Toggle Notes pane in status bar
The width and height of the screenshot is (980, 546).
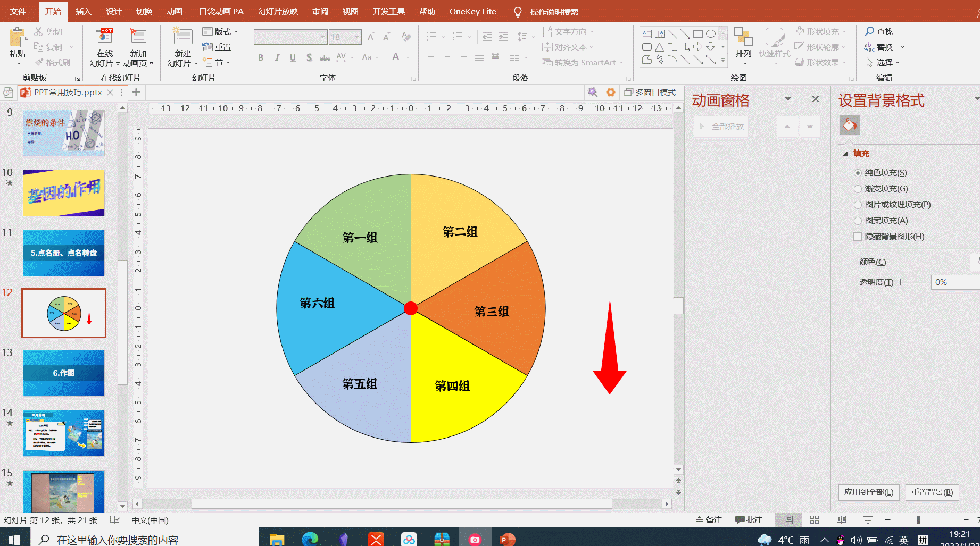coord(709,520)
